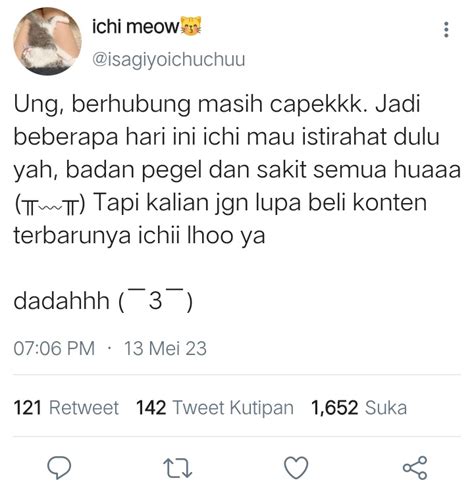Click the 13 Mei 23 date
Image resolution: width=474 pixels, height=497 pixels.
tap(166, 349)
